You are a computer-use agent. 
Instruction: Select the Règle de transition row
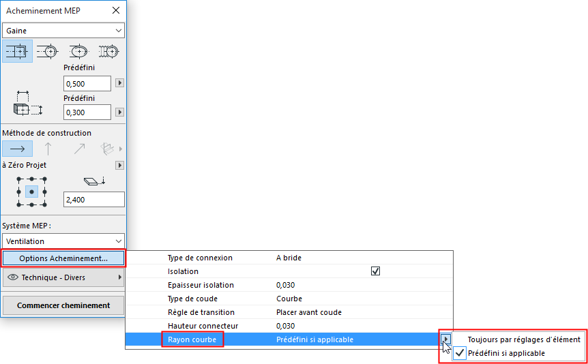[x=289, y=312]
